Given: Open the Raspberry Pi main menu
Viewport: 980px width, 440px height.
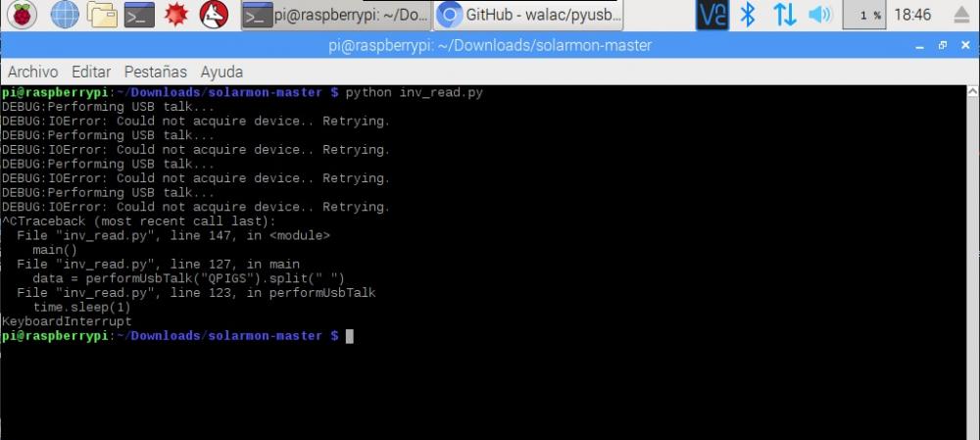Looking at the screenshot, I should 22,15.
